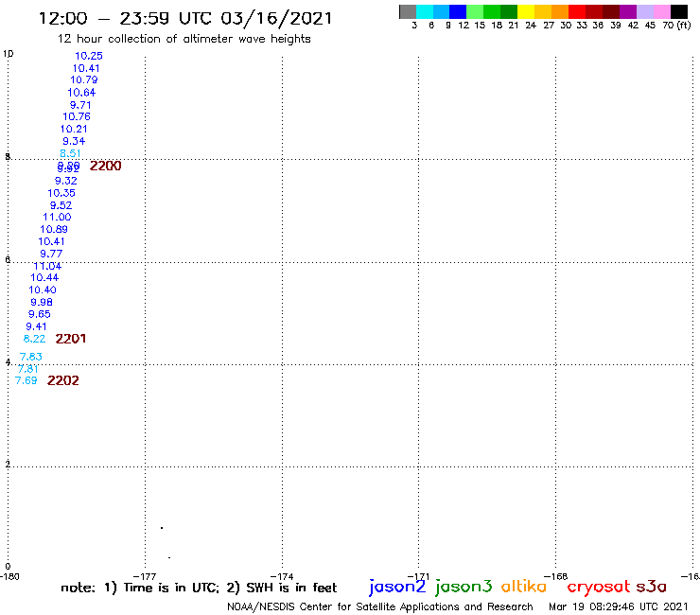Select the 10.76 reading
The width and height of the screenshot is (700, 615).
[77, 116]
